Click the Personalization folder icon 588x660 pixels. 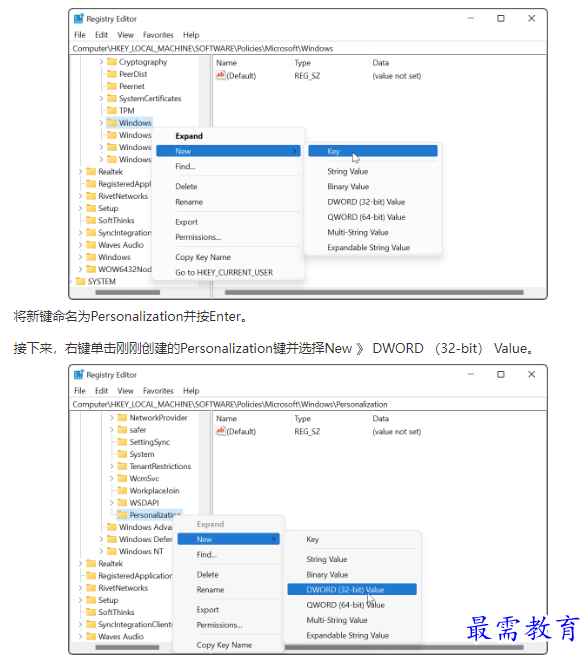point(122,515)
